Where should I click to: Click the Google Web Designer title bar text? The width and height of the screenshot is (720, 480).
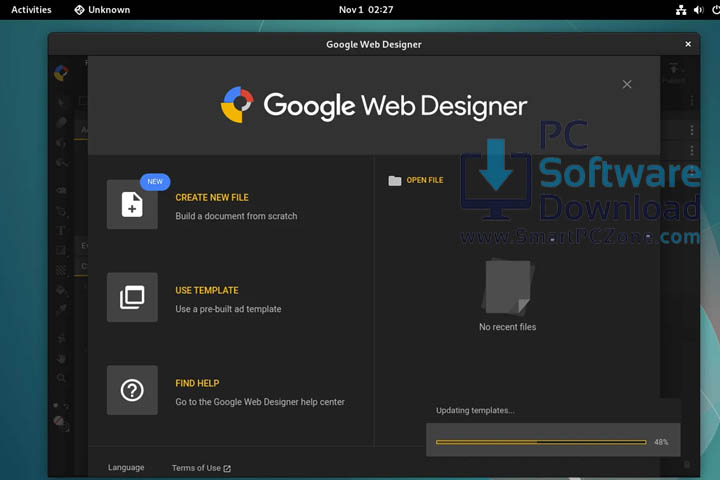pos(374,45)
